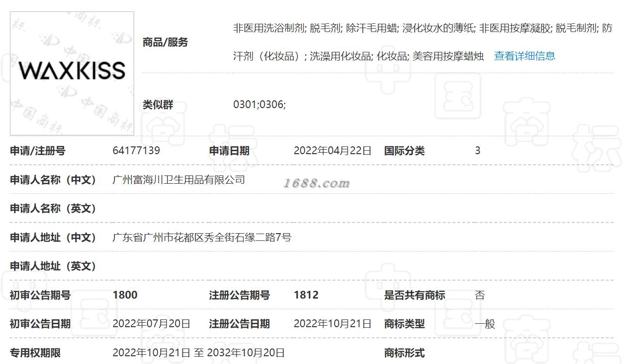Click the 申请人地址（英文） label

click(53, 266)
